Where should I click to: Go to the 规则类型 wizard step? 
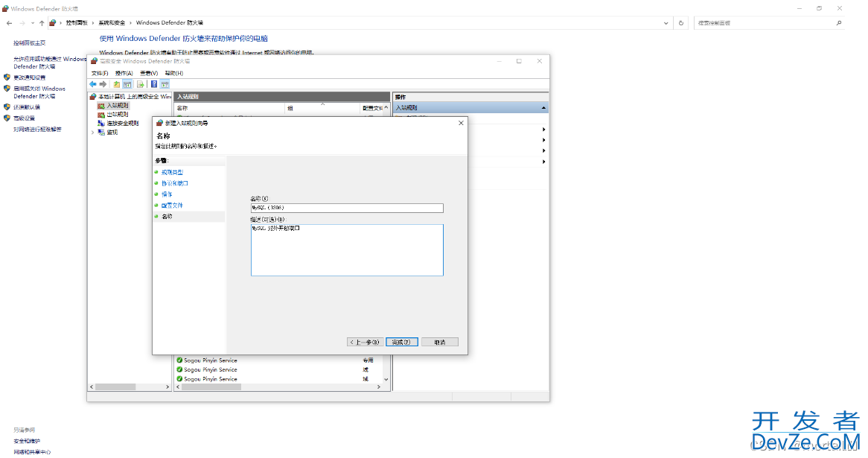(172, 172)
